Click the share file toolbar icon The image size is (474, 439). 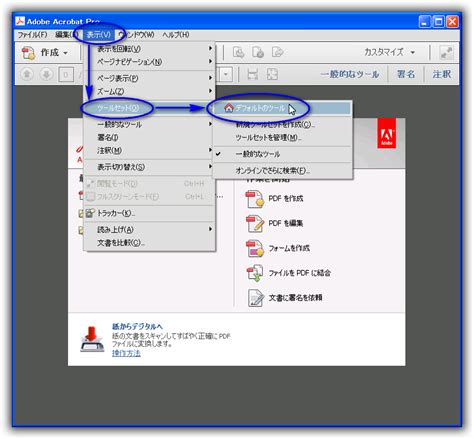pyautogui.click(x=277, y=52)
